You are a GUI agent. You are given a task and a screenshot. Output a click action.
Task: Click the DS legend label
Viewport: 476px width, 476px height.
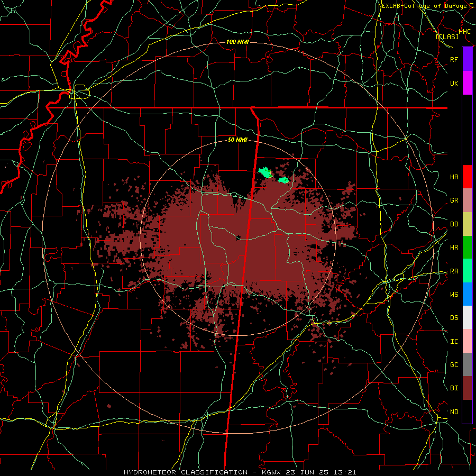[x=454, y=317]
